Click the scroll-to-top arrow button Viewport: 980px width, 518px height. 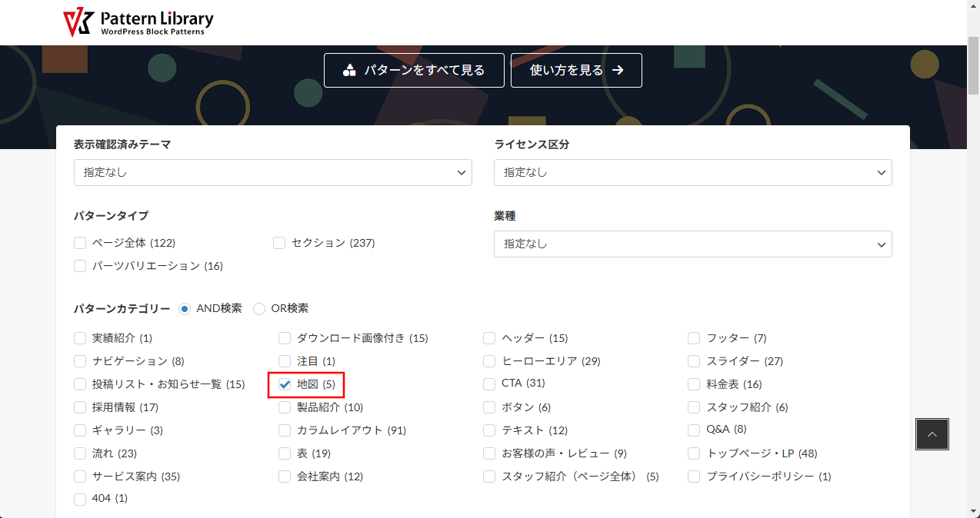(x=932, y=434)
